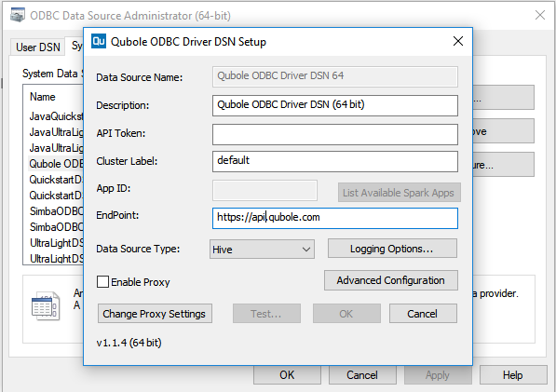Edit the Description text field
The height and width of the screenshot is (392, 556).
click(334, 105)
